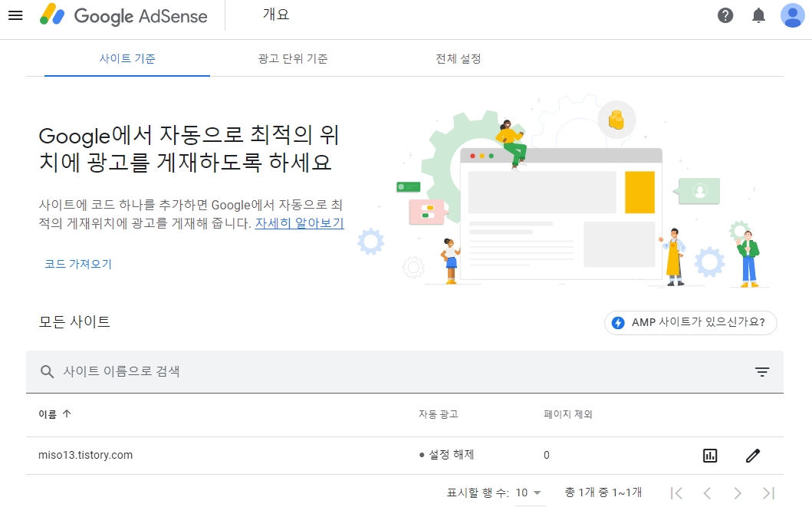This screenshot has height=527, width=812.
Task: Click the 페이지 제외 column header
Action: click(x=567, y=414)
